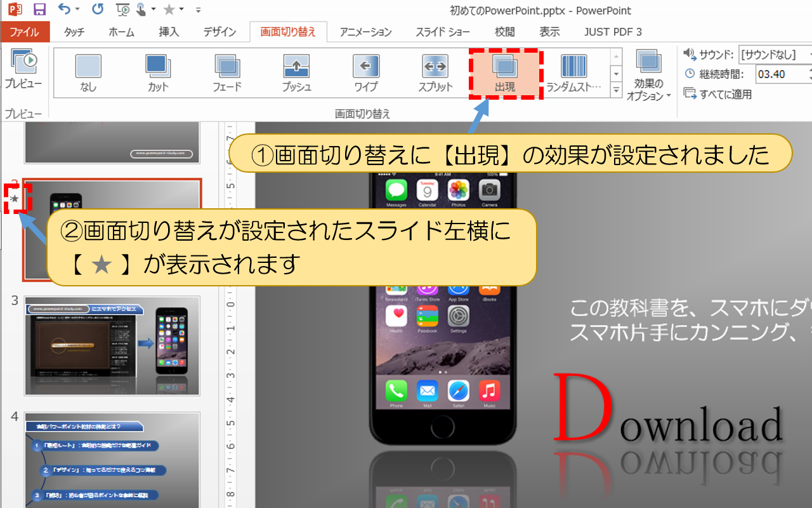Click the vertical ruler

[231, 315]
